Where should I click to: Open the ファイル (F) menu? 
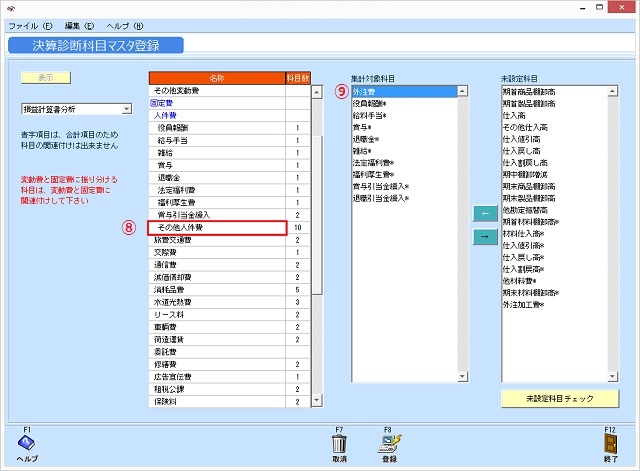pos(31,26)
